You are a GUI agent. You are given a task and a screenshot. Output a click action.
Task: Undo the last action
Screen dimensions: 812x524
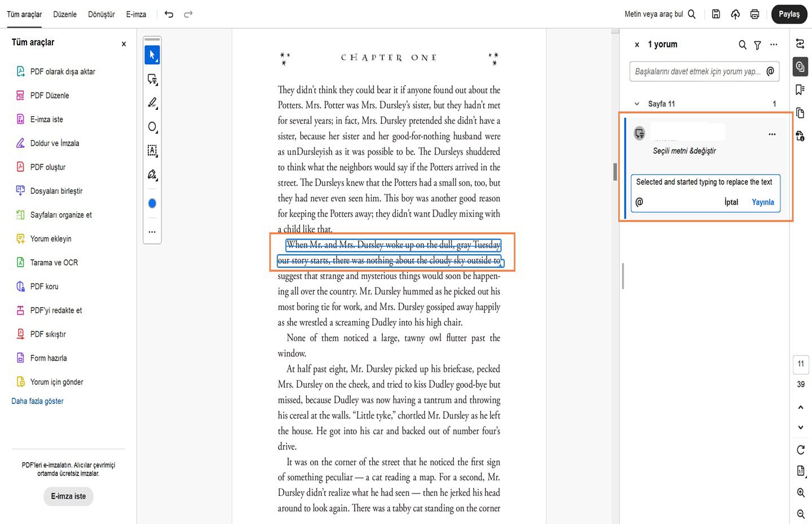[x=169, y=14]
